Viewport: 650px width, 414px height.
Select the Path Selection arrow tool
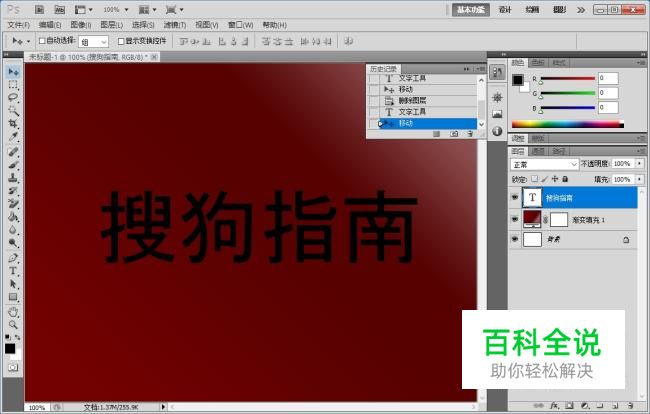13,284
